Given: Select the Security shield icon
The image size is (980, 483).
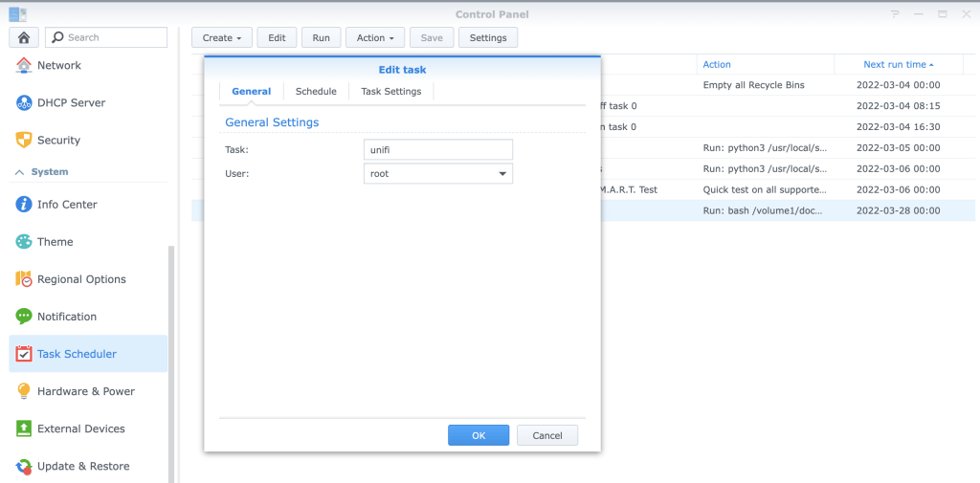Looking at the screenshot, I should (24, 140).
